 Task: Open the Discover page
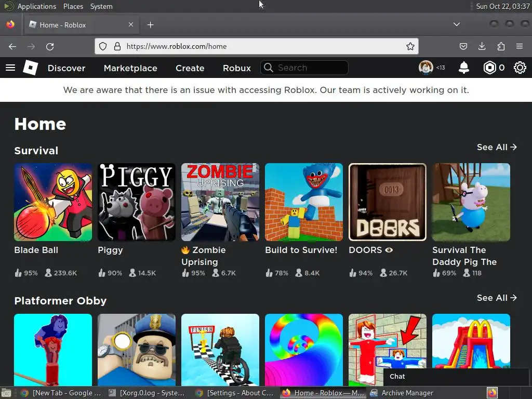[x=66, y=68]
